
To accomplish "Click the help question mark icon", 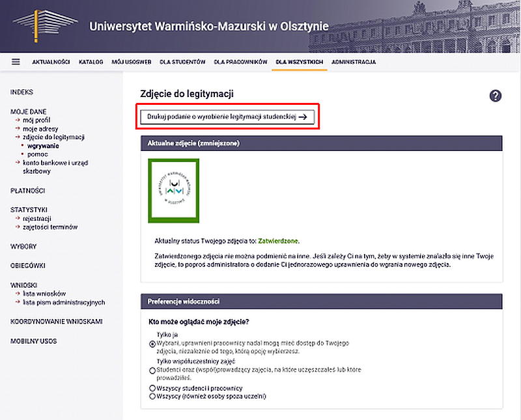I will click(x=495, y=96).
